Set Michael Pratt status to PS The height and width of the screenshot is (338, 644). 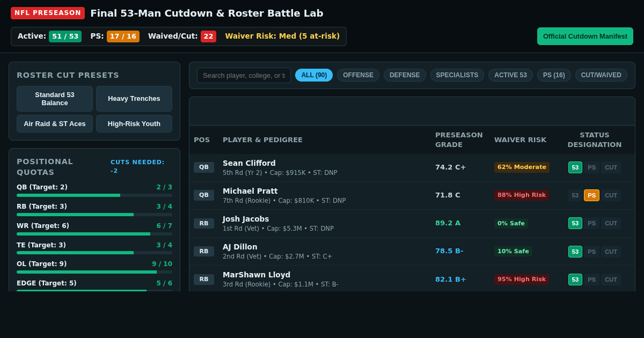click(591, 195)
